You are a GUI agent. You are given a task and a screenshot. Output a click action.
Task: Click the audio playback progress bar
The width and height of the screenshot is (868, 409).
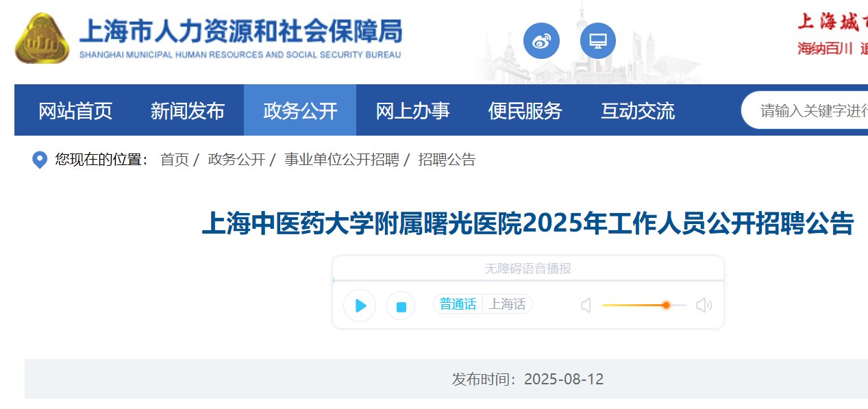click(x=528, y=281)
